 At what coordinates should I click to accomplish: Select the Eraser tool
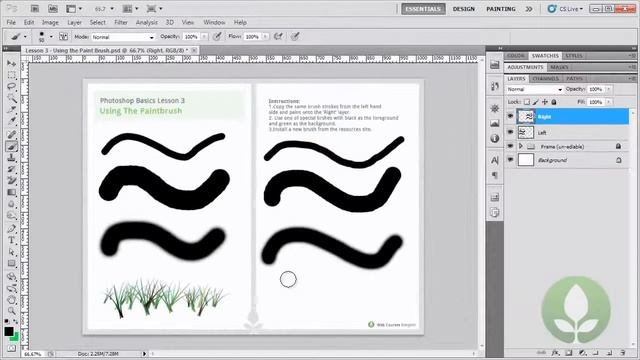coord(11,180)
